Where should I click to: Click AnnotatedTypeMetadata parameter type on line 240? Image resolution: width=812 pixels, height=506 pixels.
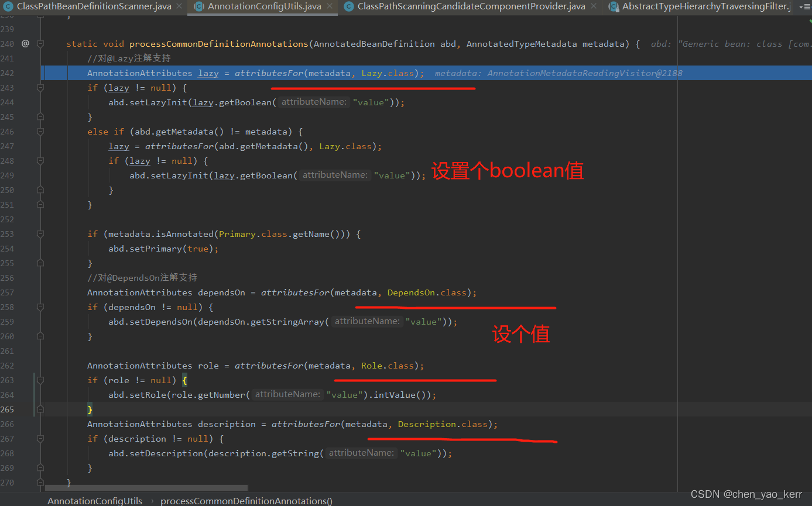point(522,44)
